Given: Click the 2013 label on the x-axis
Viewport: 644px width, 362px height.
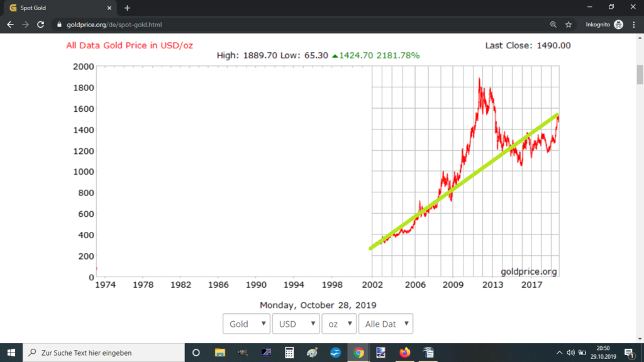Looking at the screenshot, I should (x=492, y=285).
